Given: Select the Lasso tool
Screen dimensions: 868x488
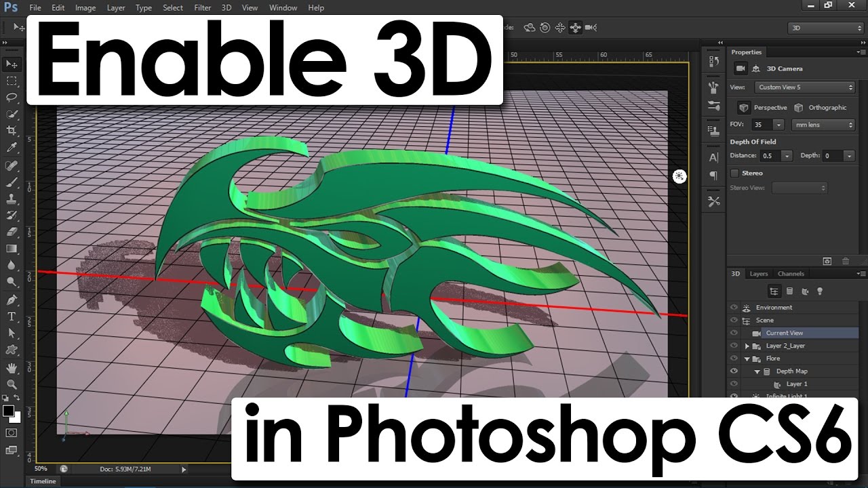Looking at the screenshot, I should (x=12, y=97).
